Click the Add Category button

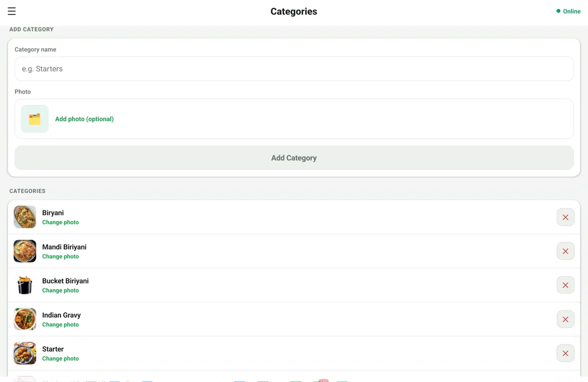pyautogui.click(x=294, y=158)
